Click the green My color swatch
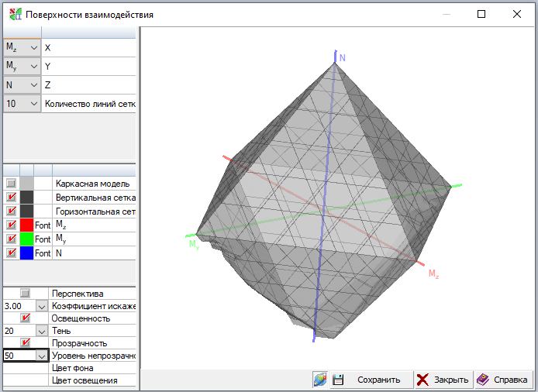This screenshot has height=392, width=538. 26,239
